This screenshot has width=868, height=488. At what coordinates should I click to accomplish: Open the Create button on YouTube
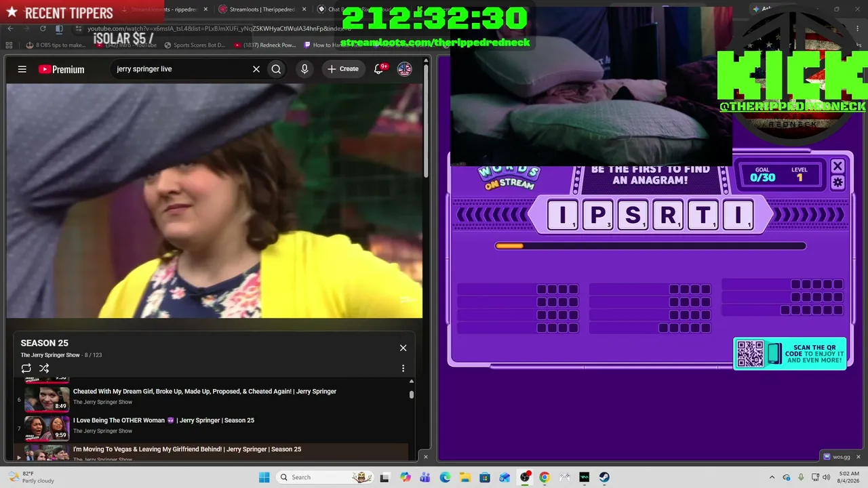[x=343, y=69]
